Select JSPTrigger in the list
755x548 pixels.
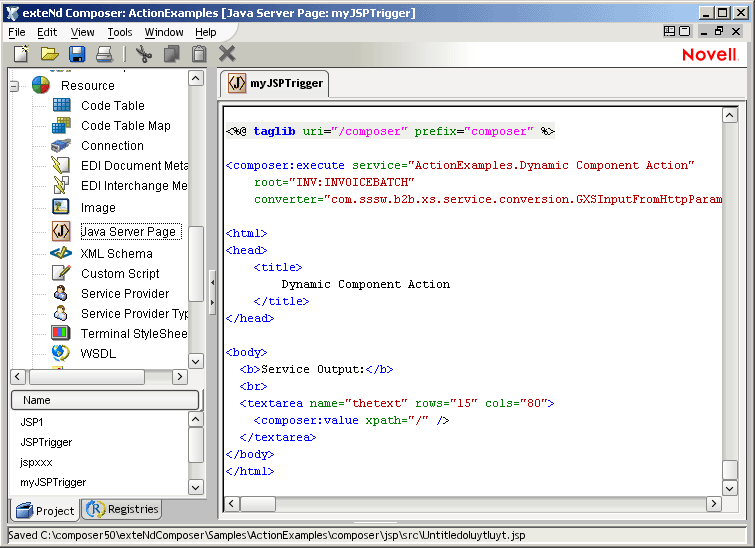[x=46, y=442]
